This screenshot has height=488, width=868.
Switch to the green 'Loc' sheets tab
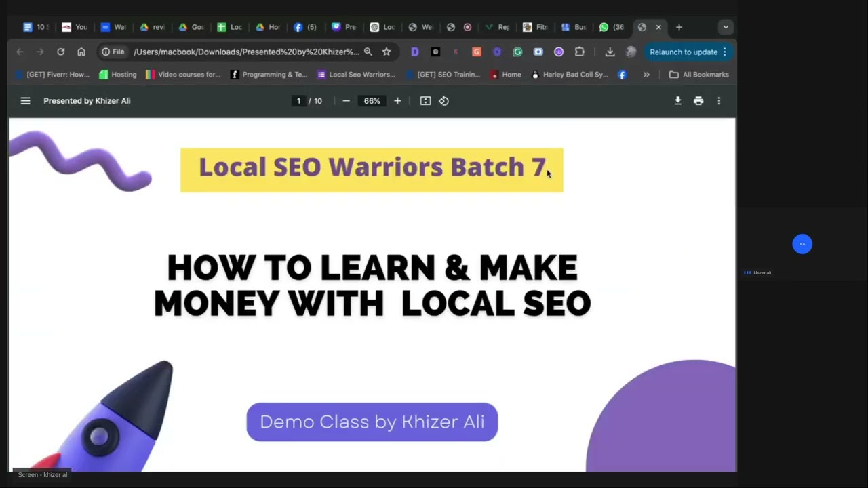229,27
